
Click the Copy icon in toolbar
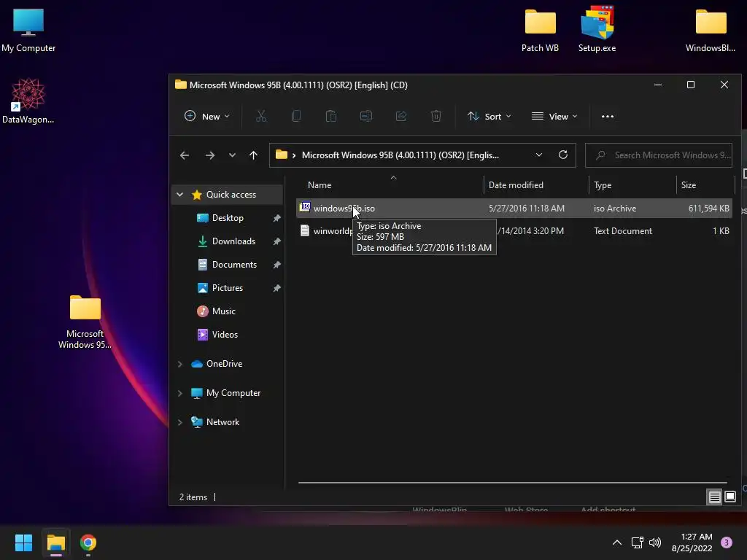coord(296,116)
